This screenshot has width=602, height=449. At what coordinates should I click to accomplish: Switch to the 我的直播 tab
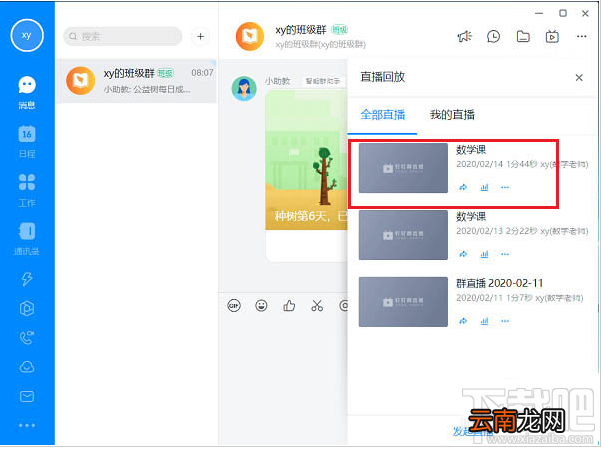coord(452,115)
